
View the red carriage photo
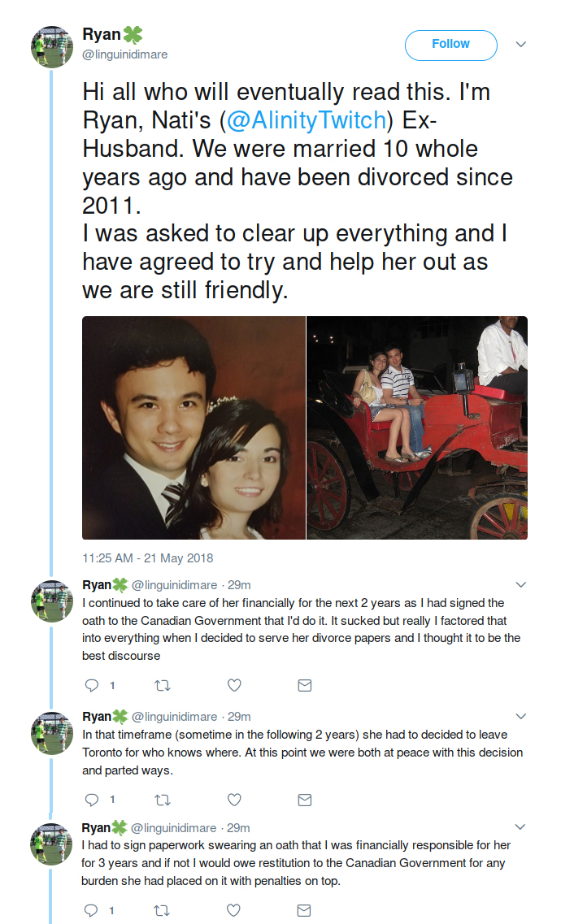pyautogui.click(x=417, y=427)
